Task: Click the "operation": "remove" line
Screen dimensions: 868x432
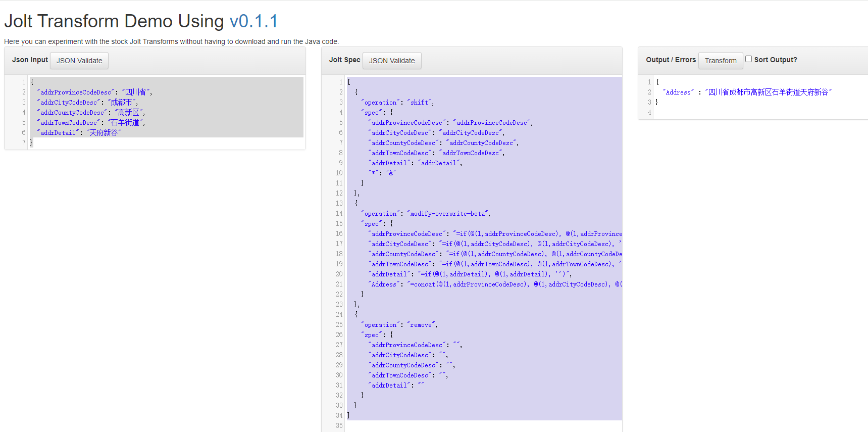Action: 399,324
